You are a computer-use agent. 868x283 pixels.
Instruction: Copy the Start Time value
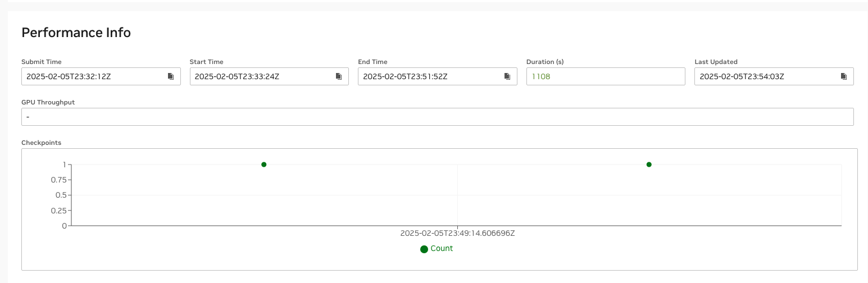tap(339, 76)
